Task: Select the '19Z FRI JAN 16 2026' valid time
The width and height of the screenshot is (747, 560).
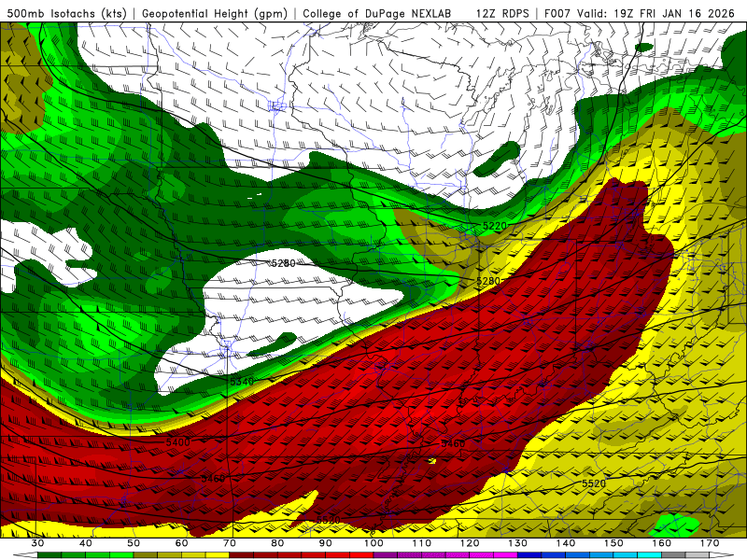Action: coord(674,13)
